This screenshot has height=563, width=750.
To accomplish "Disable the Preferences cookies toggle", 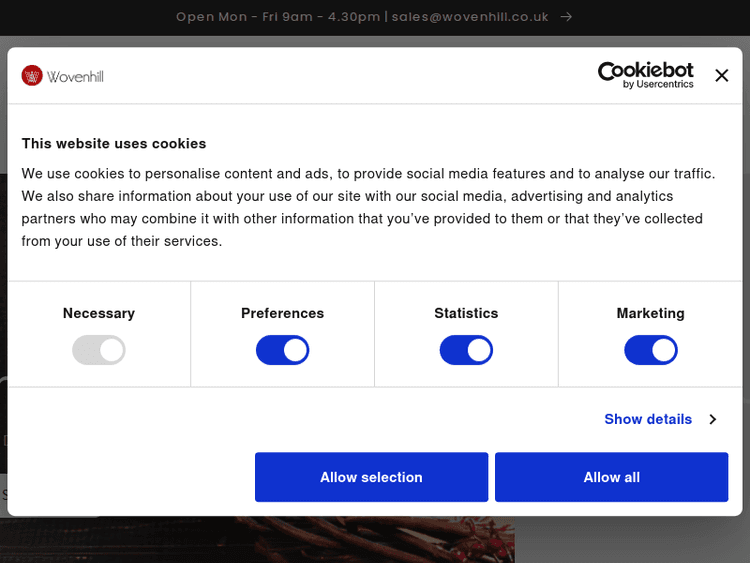I will click(x=282, y=350).
